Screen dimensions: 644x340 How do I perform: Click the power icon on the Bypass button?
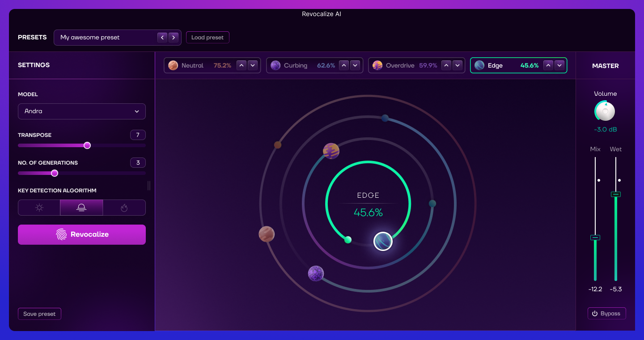point(595,313)
